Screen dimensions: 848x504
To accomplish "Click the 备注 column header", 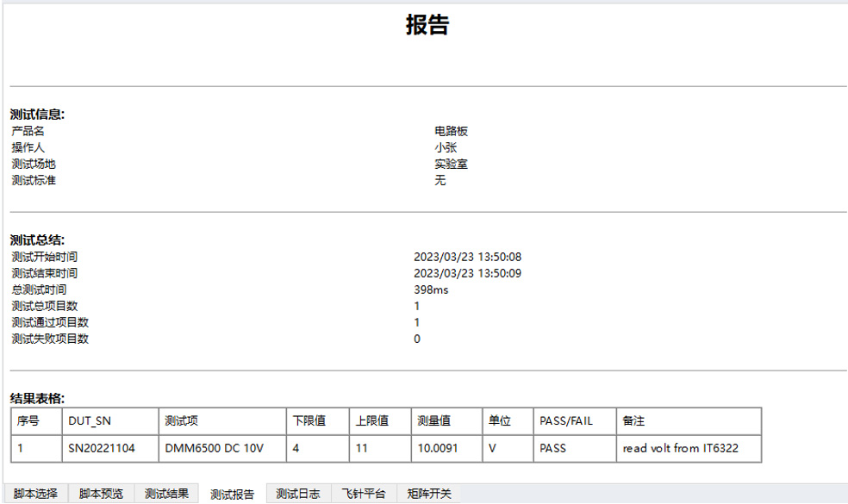I will click(633, 421).
